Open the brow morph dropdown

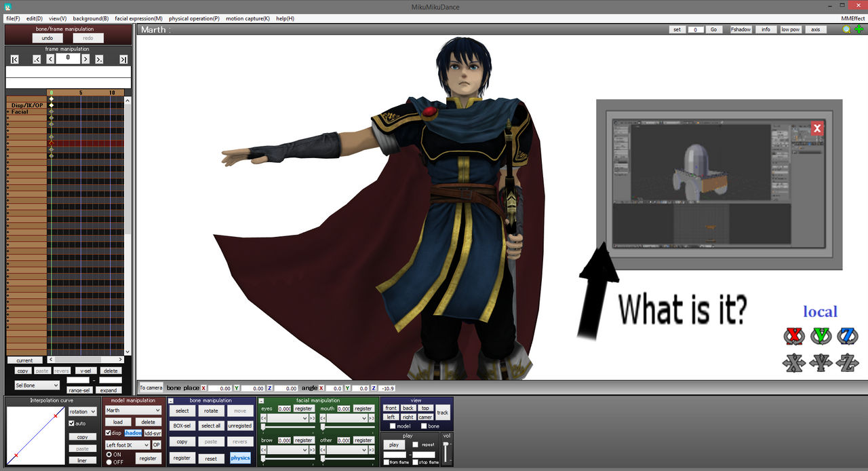(x=288, y=449)
